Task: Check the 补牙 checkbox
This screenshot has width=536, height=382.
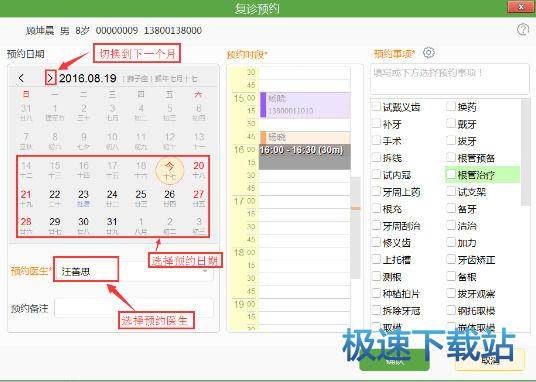Action: click(x=376, y=123)
